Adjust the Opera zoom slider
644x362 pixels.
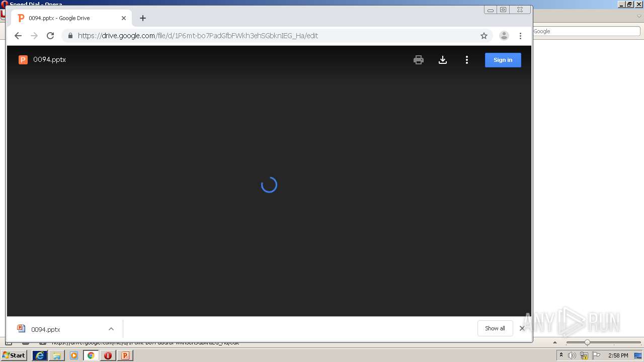pyautogui.click(x=587, y=342)
